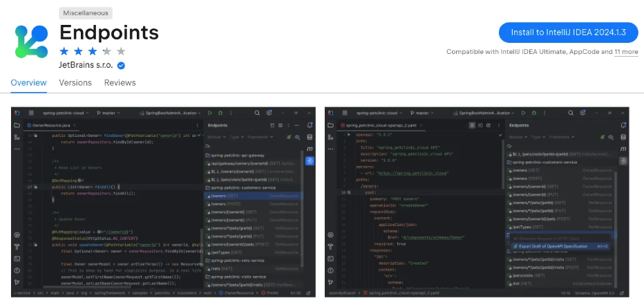Click the '11 more' compatible products link
This screenshot has height=307, width=644.
(626, 52)
